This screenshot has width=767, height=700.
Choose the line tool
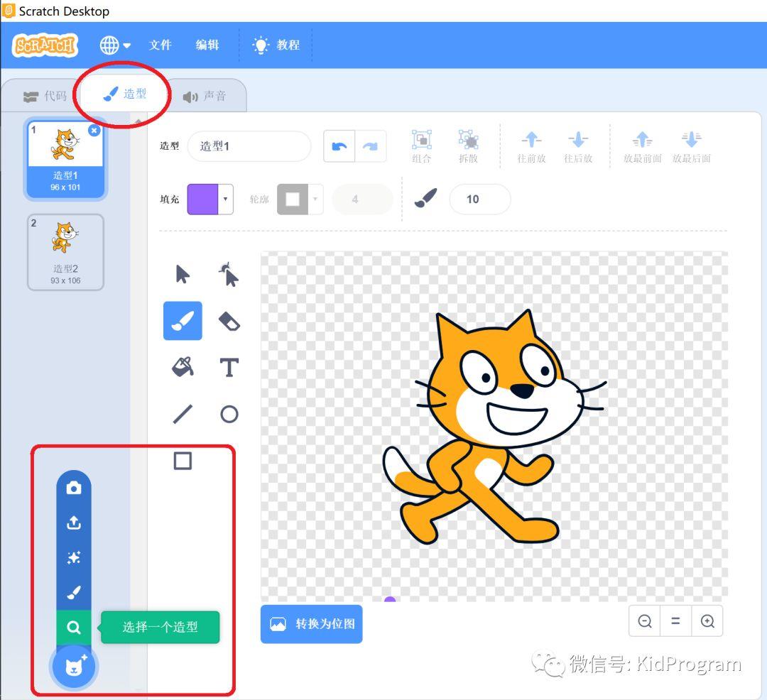(x=183, y=414)
